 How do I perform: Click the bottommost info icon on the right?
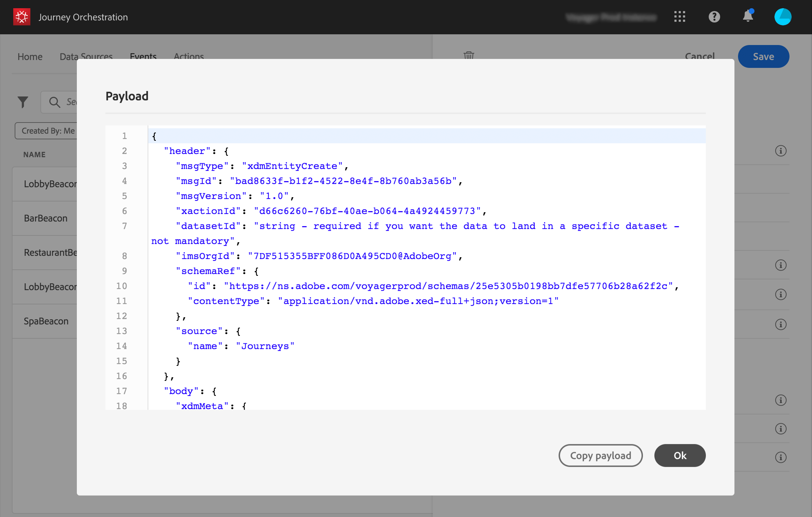tap(781, 457)
